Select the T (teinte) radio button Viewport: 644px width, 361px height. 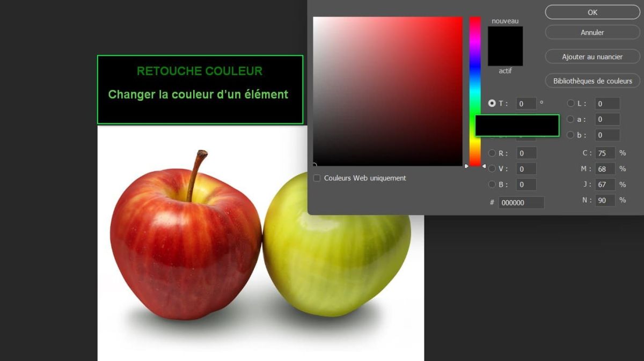pos(492,104)
